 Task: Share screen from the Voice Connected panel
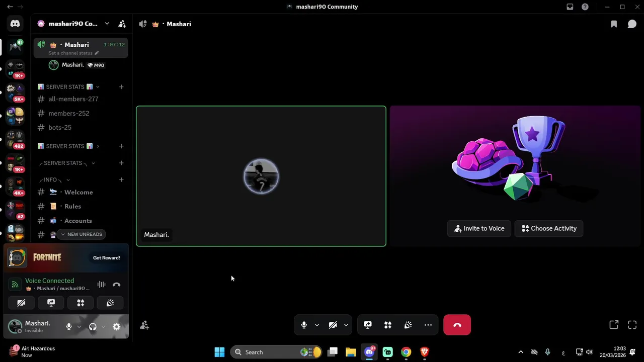tap(51, 303)
